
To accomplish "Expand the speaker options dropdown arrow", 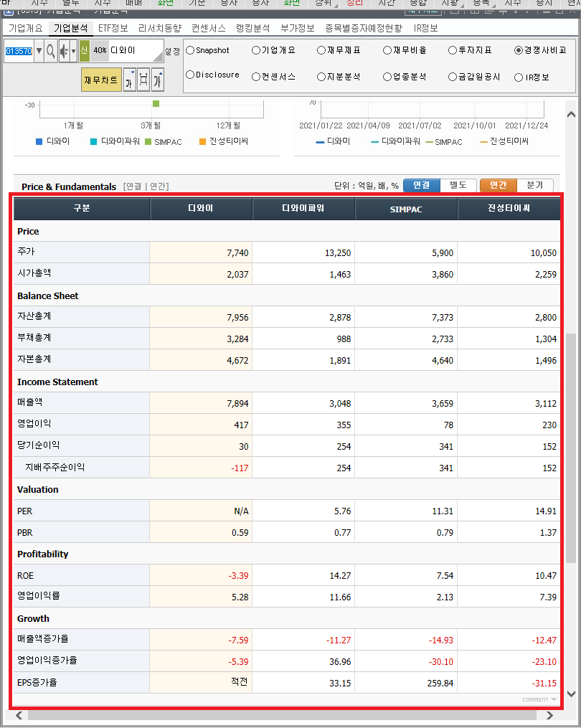I will tap(73, 51).
